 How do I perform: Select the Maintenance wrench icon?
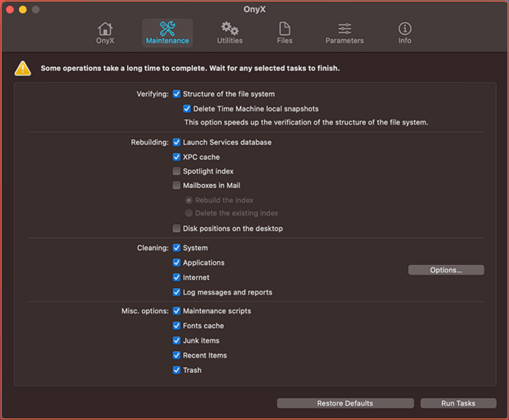coord(167,29)
